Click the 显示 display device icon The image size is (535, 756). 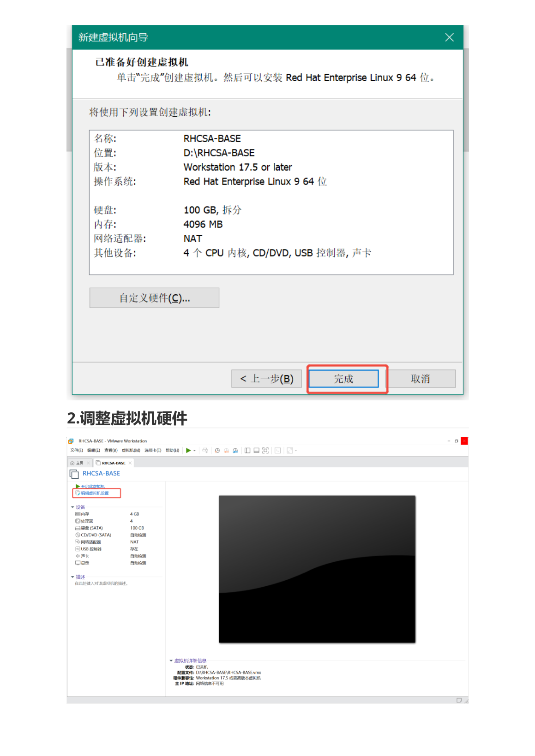click(78, 563)
